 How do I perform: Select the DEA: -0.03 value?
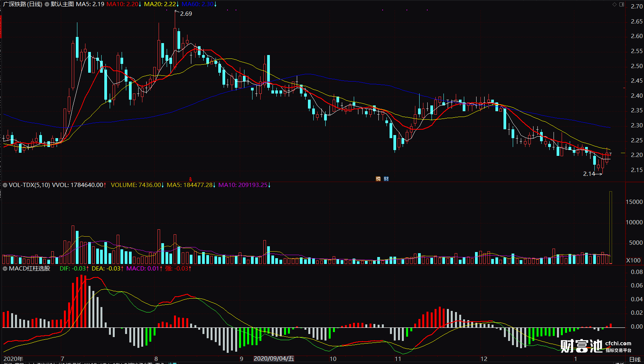106,269
